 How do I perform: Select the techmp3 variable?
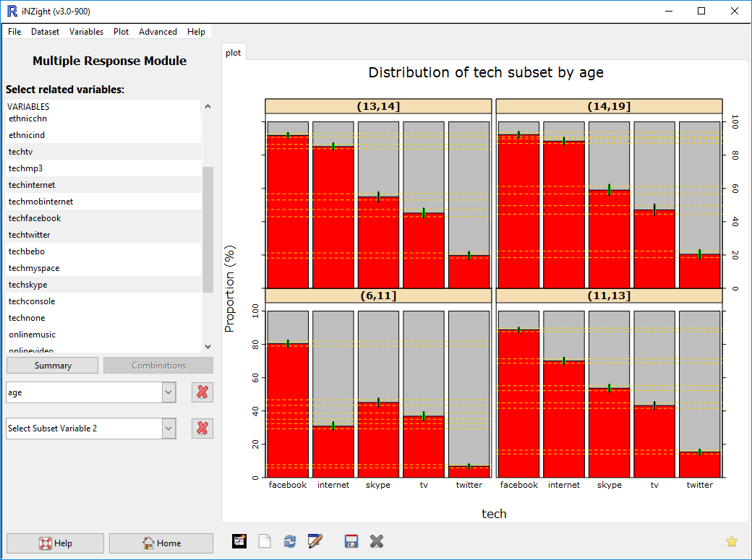[25, 168]
